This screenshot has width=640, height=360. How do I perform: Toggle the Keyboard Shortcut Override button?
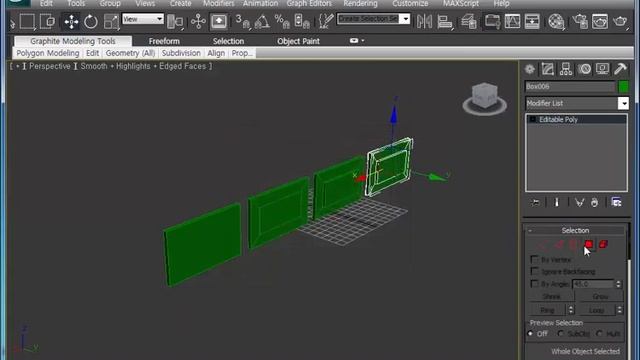(x=219, y=21)
